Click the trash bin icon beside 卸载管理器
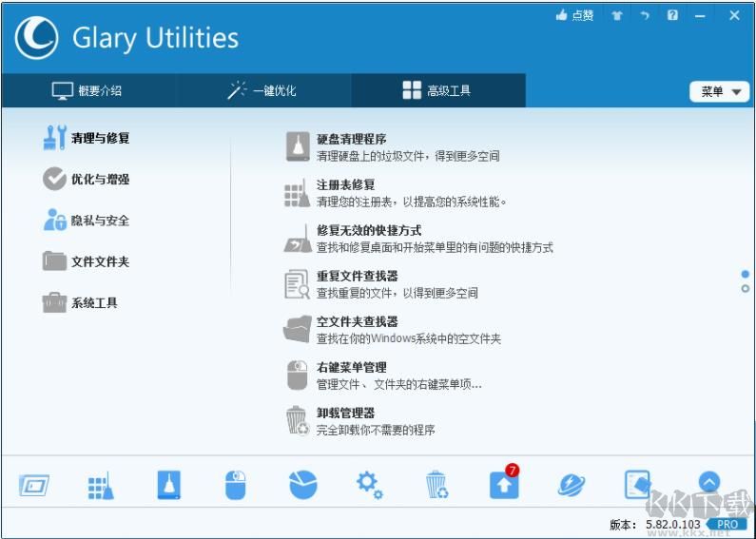The width and height of the screenshot is (756, 539). (298, 420)
